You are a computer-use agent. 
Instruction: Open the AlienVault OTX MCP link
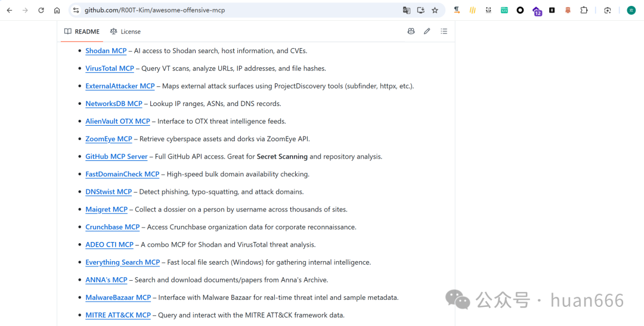coord(118,122)
